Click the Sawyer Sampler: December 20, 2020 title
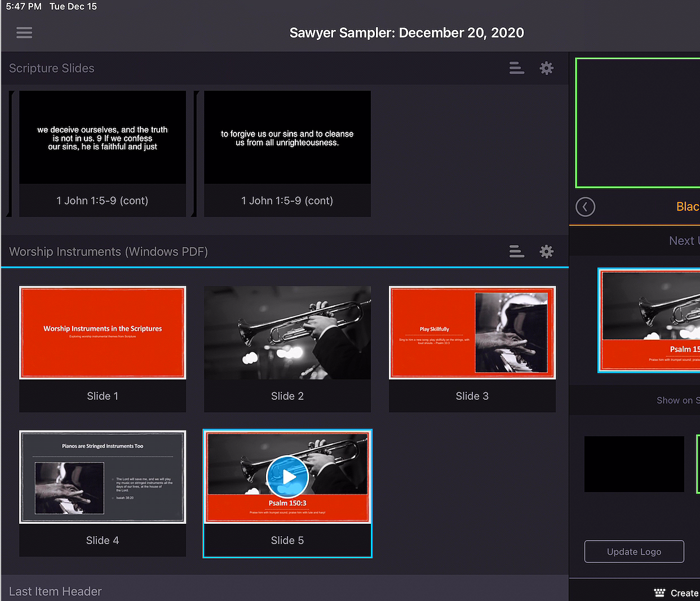 [407, 33]
